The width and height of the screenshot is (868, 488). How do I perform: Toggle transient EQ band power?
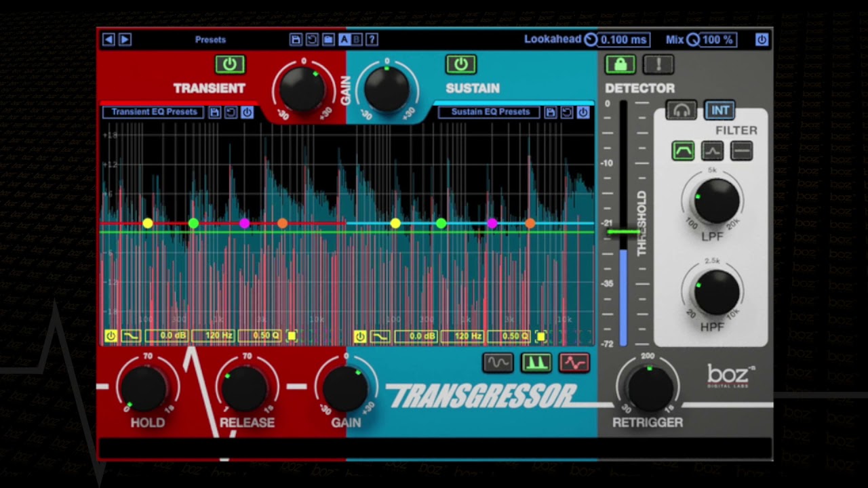[x=111, y=336]
